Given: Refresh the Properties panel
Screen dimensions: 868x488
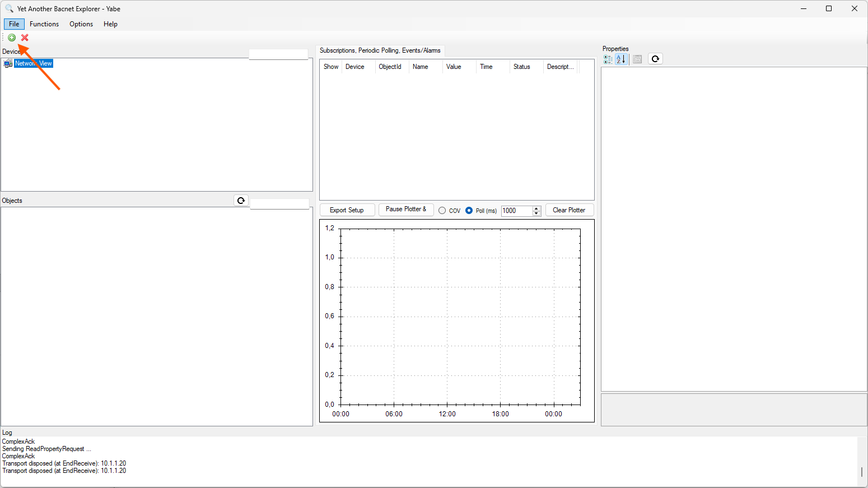Looking at the screenshot, I should pos(655,59).
